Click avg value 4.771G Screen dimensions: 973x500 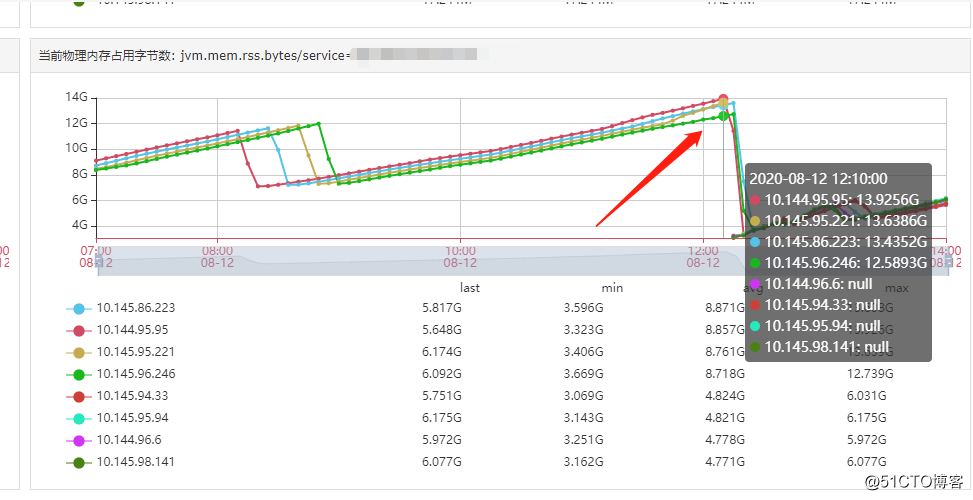pos(725,462)
